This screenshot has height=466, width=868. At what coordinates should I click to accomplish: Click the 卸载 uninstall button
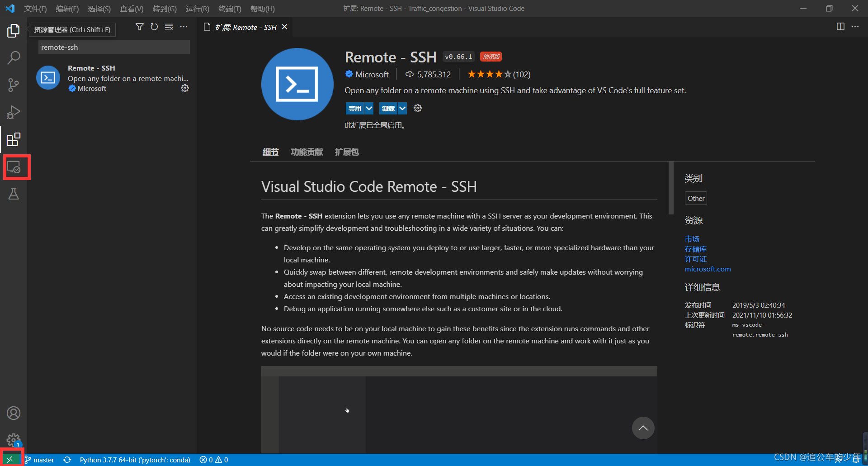[388, 108]
